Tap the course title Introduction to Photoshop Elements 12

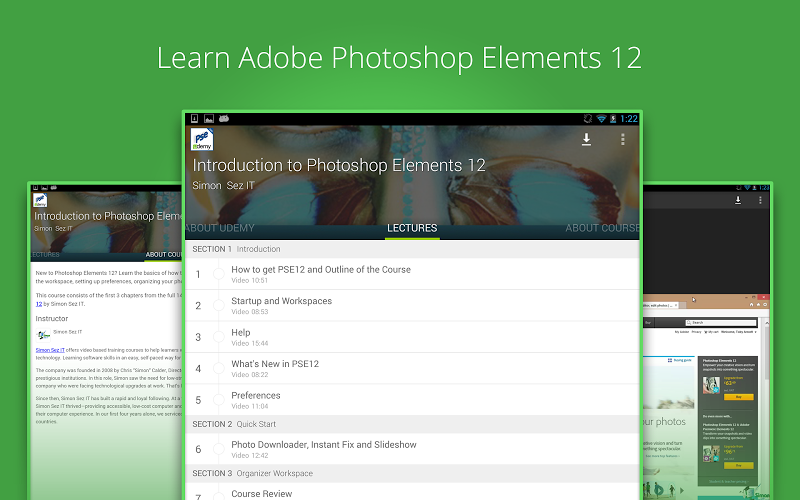339,165
